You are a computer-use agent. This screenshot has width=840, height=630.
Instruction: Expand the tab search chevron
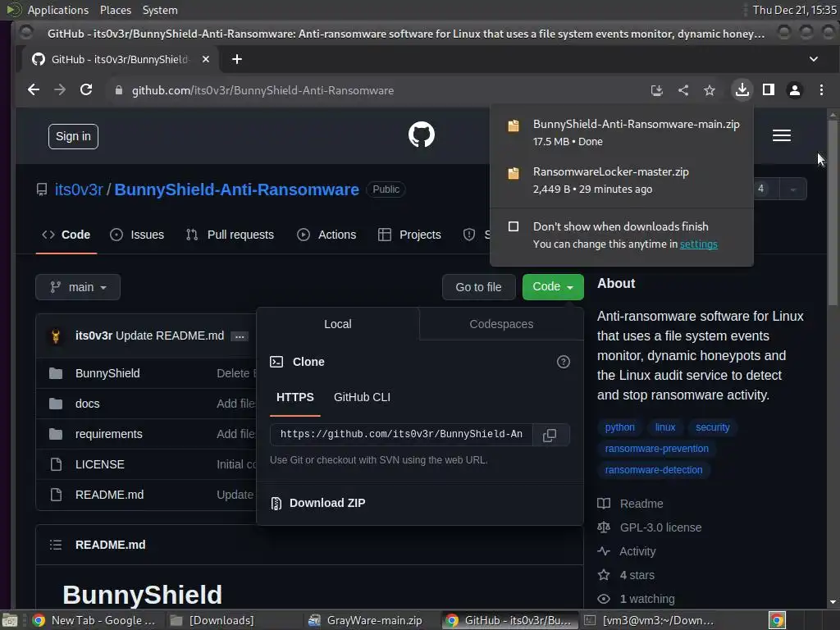(x=813, y=59)
